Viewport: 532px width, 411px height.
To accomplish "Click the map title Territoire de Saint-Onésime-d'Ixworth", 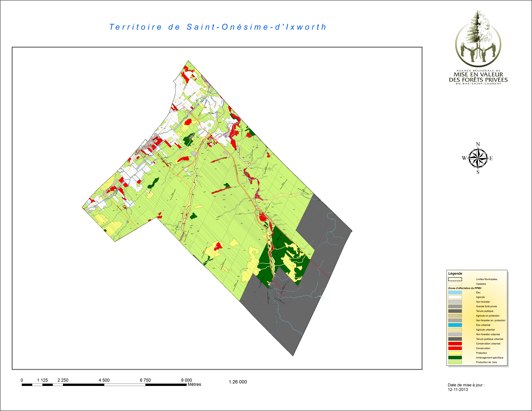I will (218, 27).
